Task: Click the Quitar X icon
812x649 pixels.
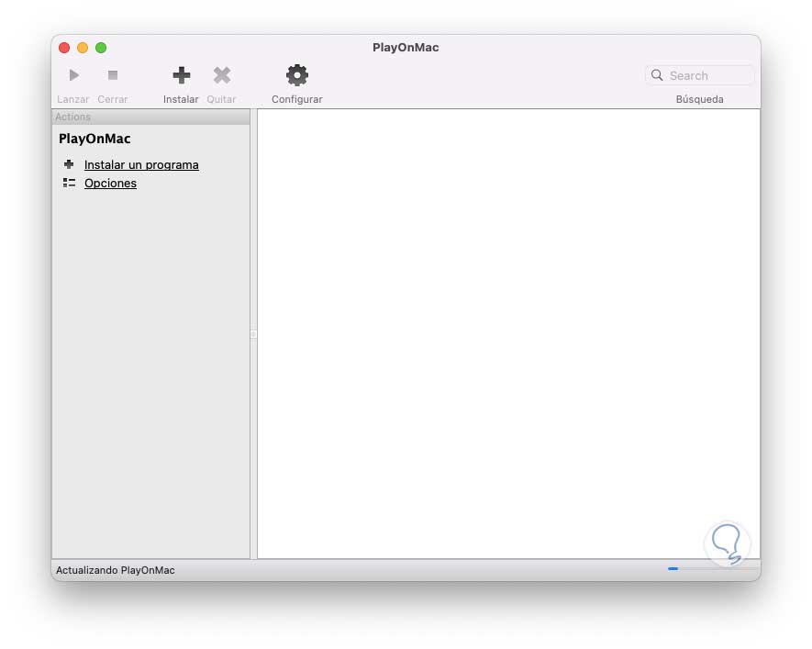Action: click(x=222, y=75)
